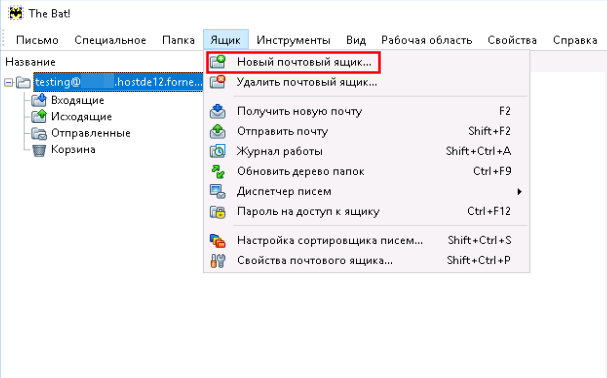
Task: Open the Письмо menu
Action: [37, 40]
